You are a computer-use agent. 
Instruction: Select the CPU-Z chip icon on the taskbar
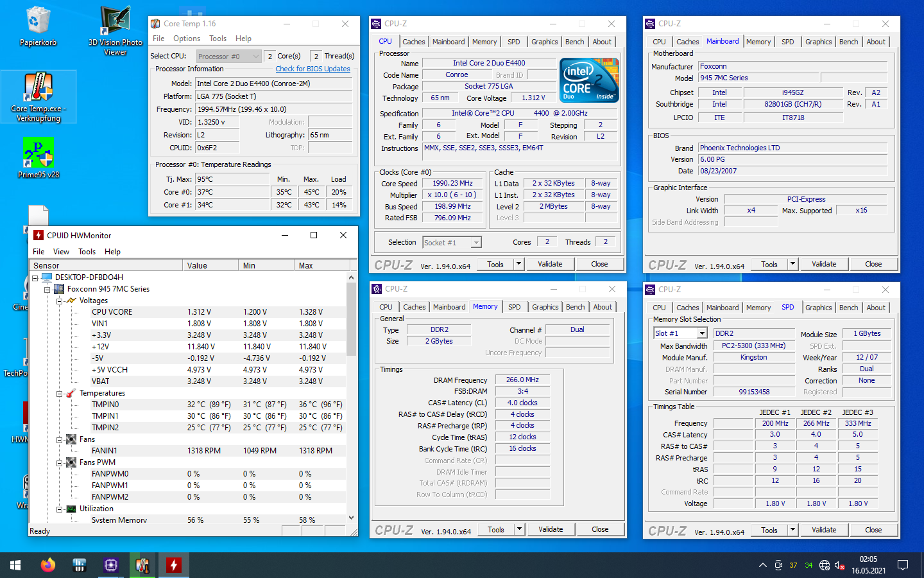coord(111,565)
